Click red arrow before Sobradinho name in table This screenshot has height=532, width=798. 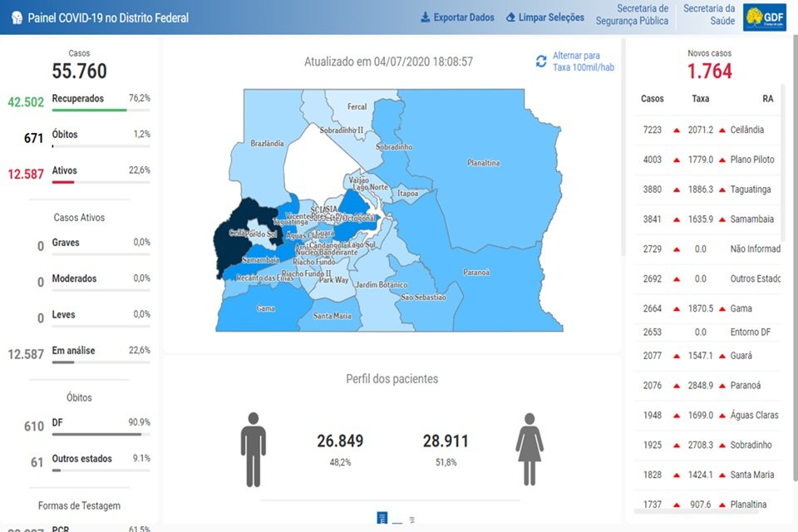pyautogui.click(x=722, y=446)
